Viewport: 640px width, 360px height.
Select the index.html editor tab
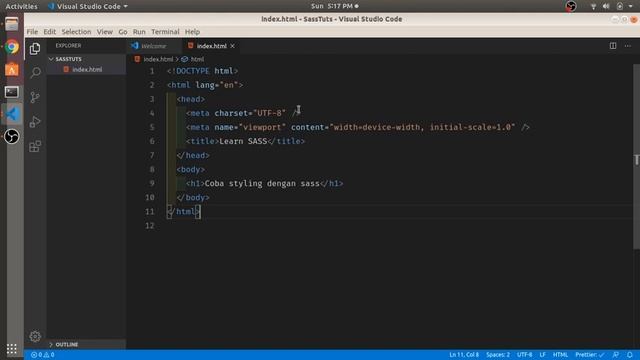click(211, 46)
